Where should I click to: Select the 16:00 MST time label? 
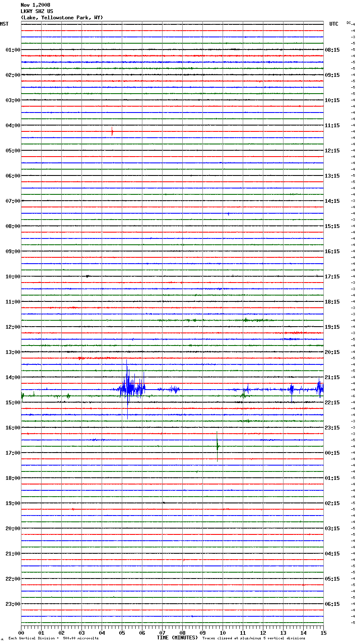[x=13, y=428]
